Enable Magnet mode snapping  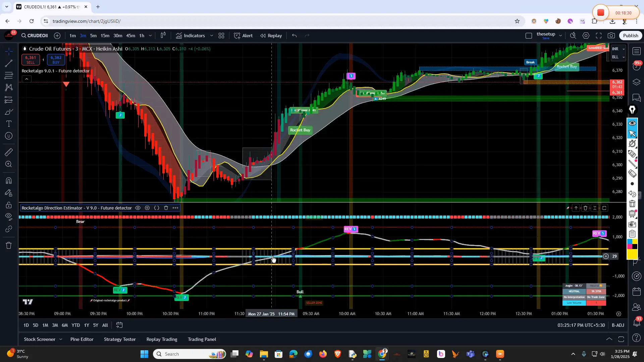pos(8,181)
